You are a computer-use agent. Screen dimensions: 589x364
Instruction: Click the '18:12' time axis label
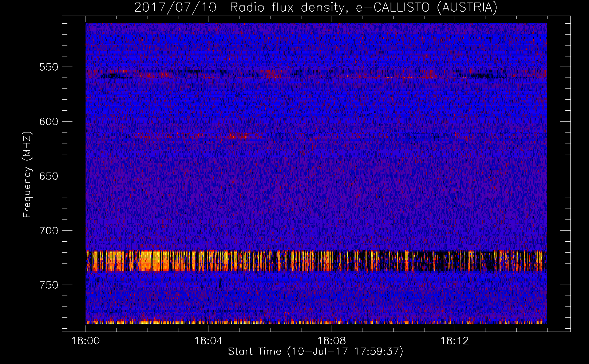click(x=455, y=341)
